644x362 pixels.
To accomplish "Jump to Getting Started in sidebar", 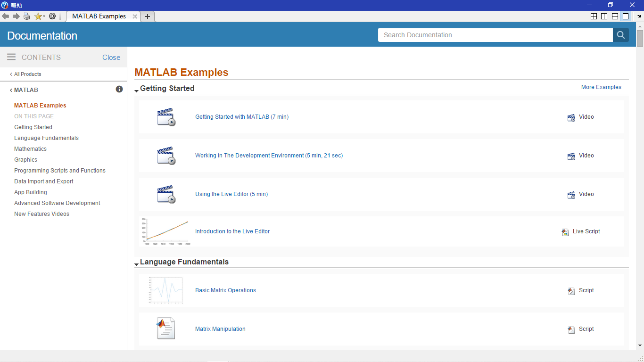I will (x=33, y=127).
